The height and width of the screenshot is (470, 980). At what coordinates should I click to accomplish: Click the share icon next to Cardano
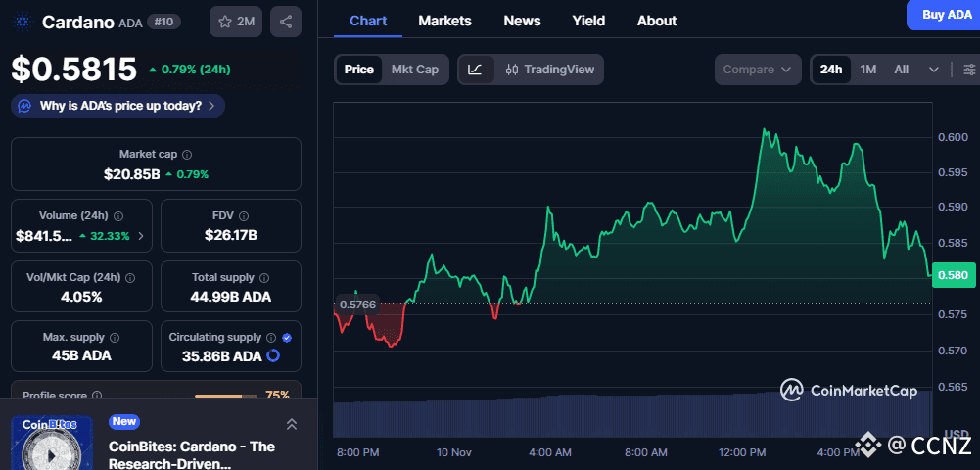coord(285,22)
